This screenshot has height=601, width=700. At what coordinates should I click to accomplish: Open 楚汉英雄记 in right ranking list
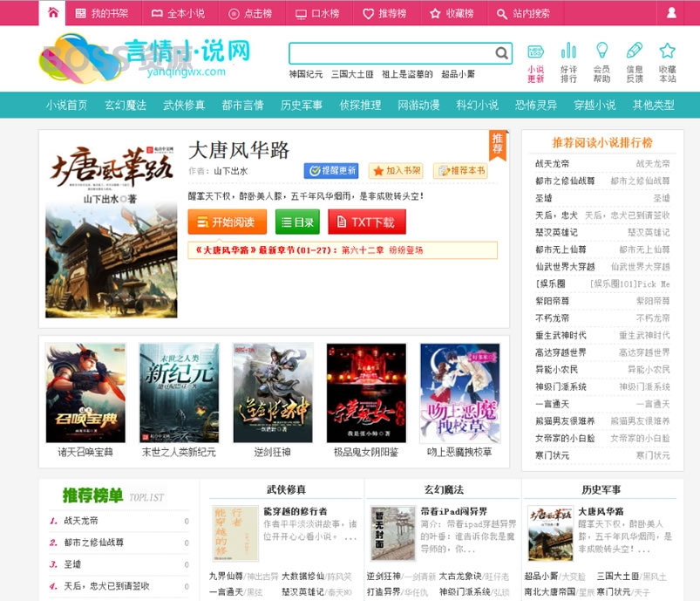[557, 232]
